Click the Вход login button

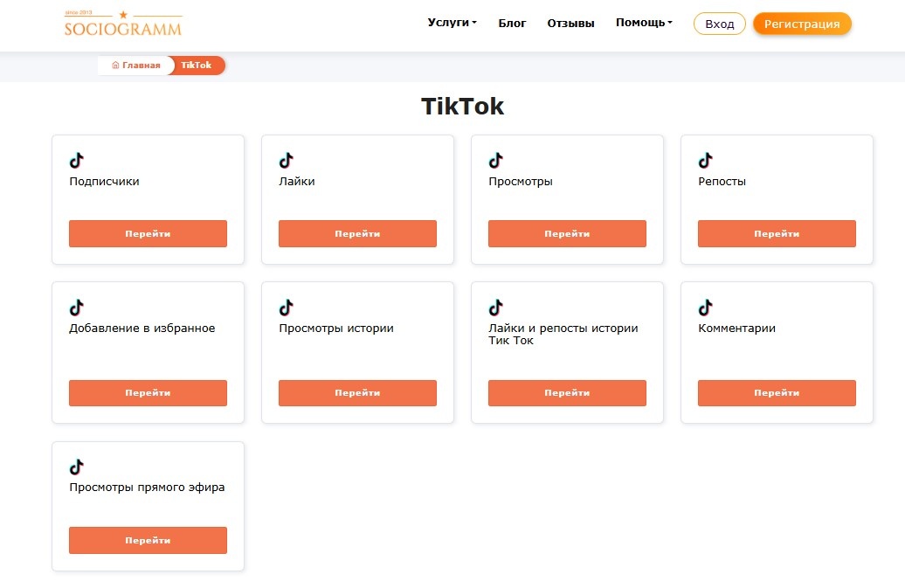click(x=719, y=24)
